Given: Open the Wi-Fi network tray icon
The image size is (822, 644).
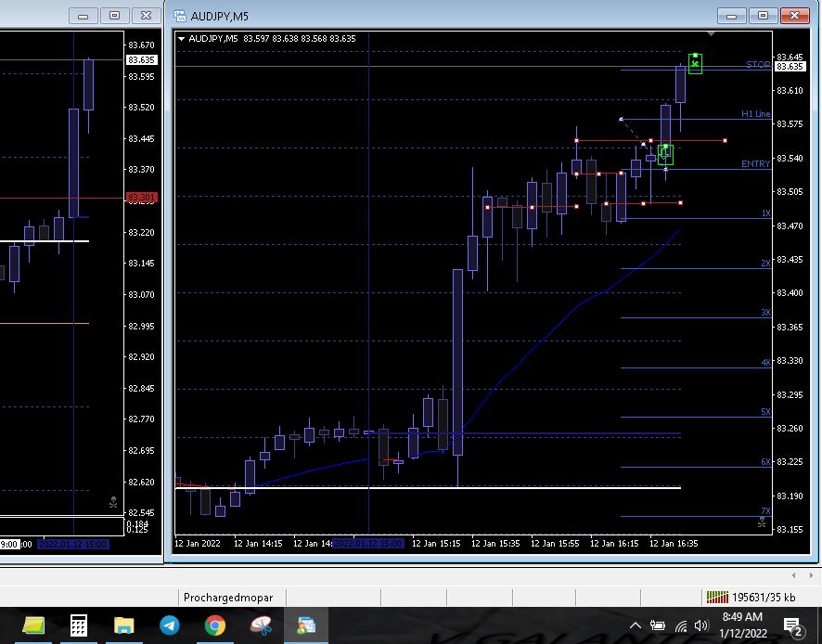Looking at the screenshot, I should [681, 625].
